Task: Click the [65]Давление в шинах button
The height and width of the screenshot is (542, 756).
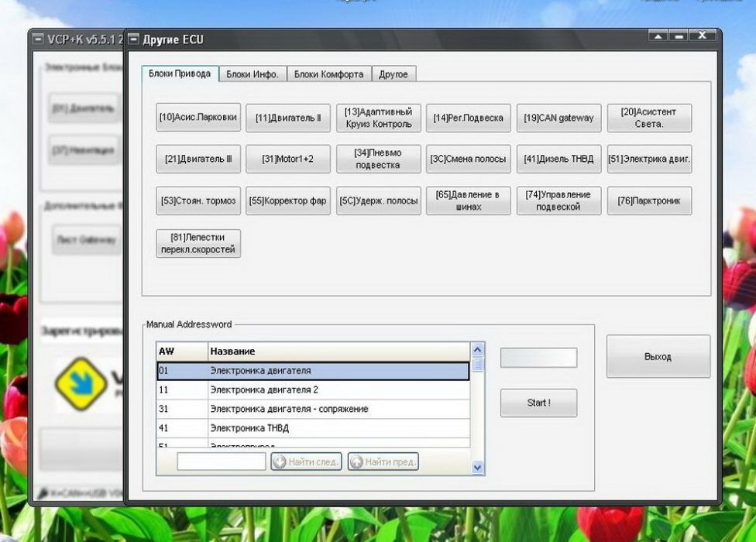Action: (468, 201)
